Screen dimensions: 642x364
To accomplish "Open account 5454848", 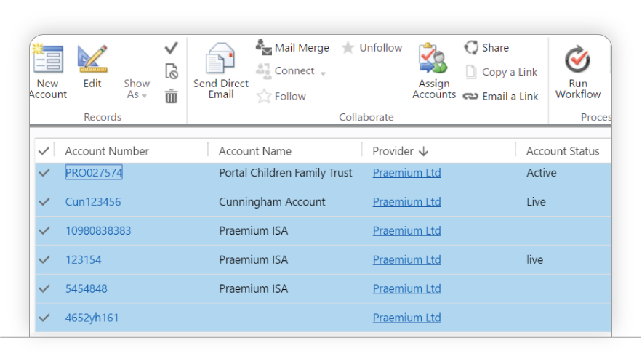I will 87,288.
